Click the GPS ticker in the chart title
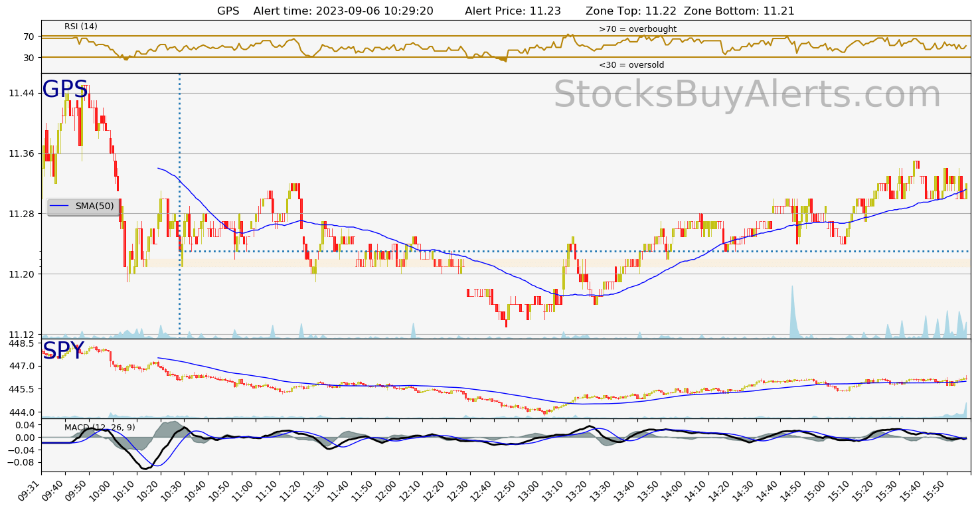Image resolution: width=980 pixels, height=510 pixels. click(228, 11)
